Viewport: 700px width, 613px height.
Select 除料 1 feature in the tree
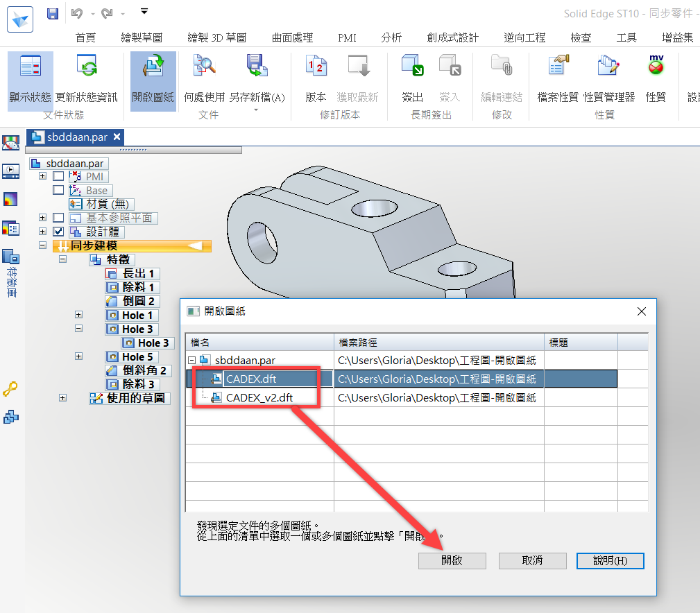point(132,287)
